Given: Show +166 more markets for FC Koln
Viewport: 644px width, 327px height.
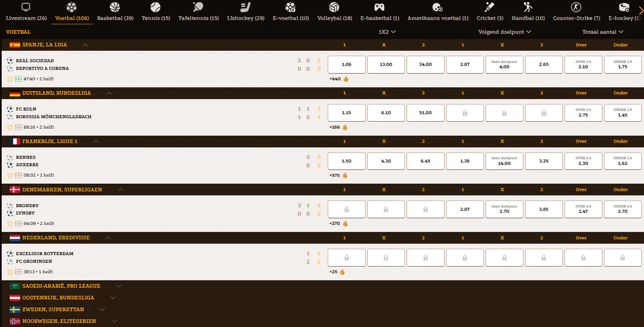Looking at the screenshot, I should 338,127.
